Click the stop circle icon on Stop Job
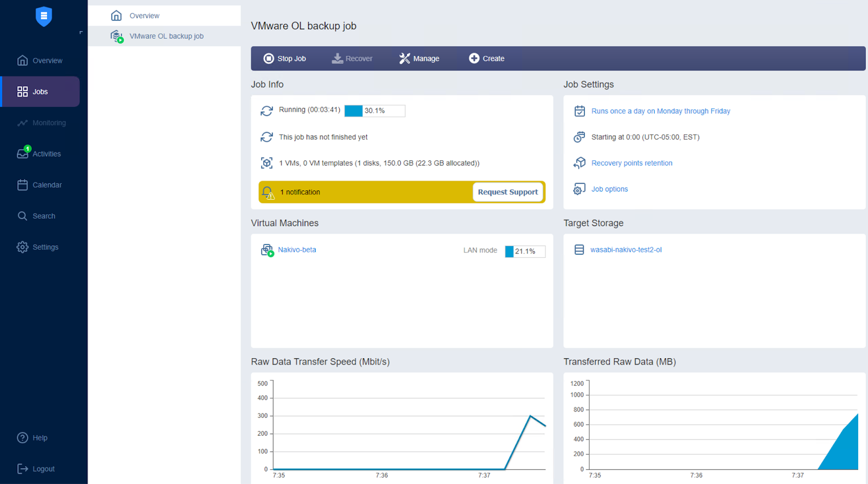The height and width of the screenshot is (484, 868). coord(269,59)
